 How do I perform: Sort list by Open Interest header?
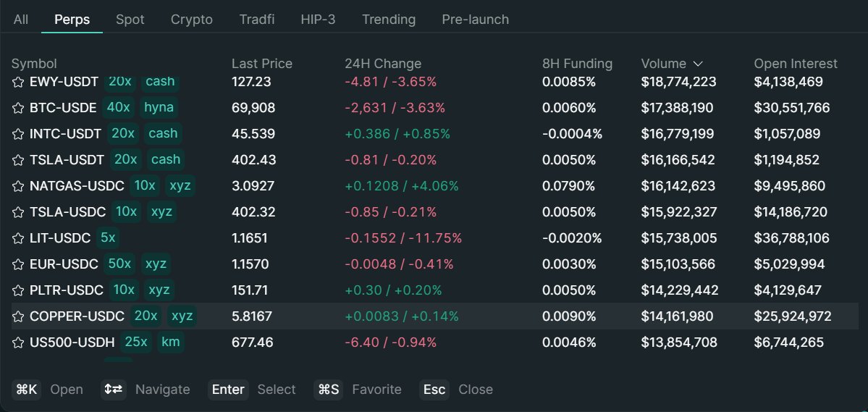click(795, 64)
